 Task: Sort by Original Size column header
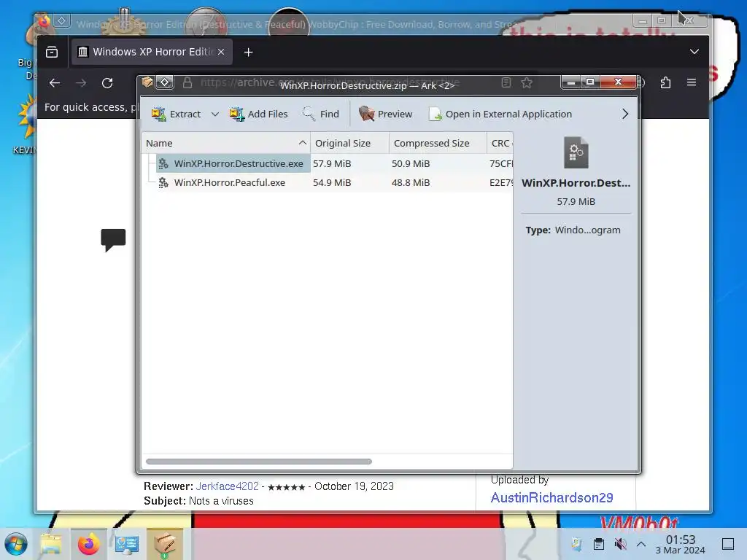click(x=349, y=144)
